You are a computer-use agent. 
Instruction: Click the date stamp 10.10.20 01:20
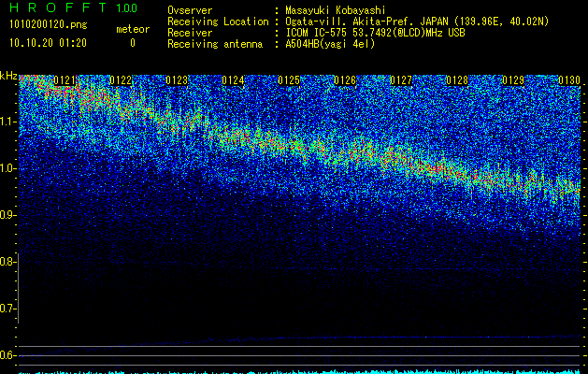(x=48, y=43)
